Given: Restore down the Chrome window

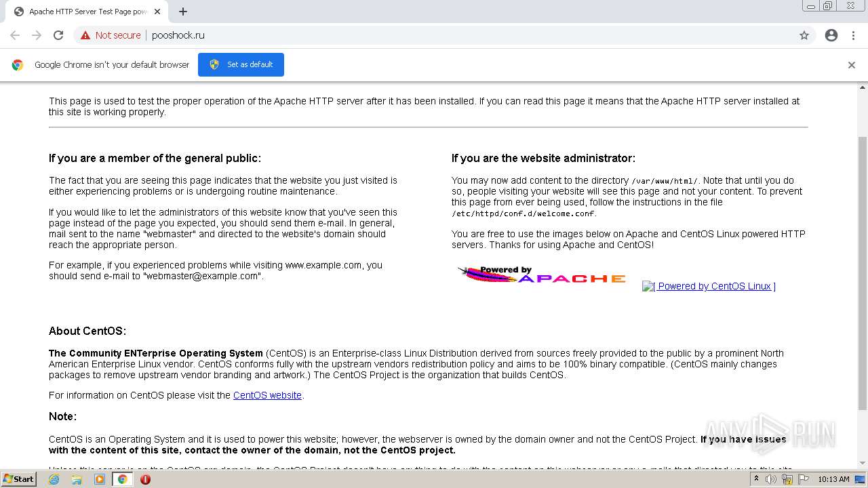Looking at the screenshot, I should pos(827,6).
